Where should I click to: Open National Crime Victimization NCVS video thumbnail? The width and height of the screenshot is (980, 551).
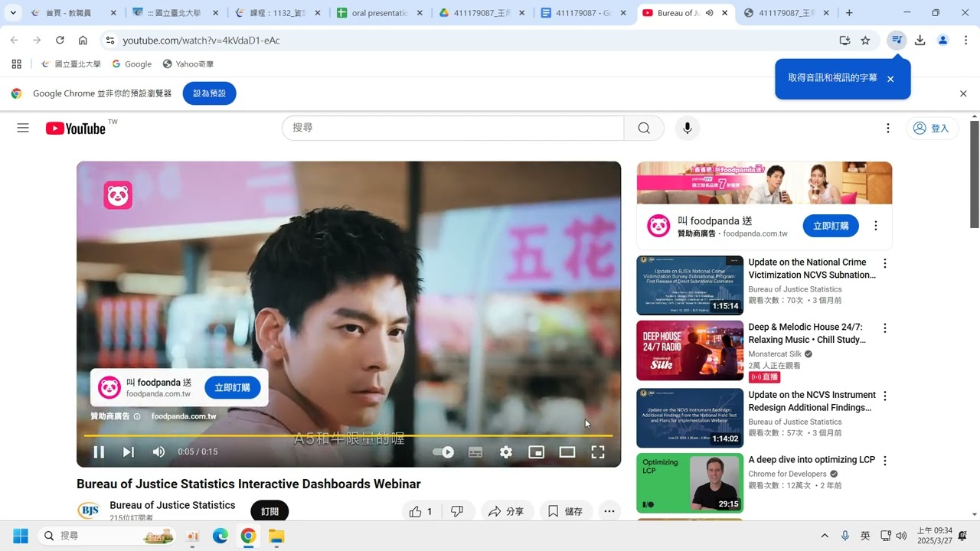[x=690, y=285]
